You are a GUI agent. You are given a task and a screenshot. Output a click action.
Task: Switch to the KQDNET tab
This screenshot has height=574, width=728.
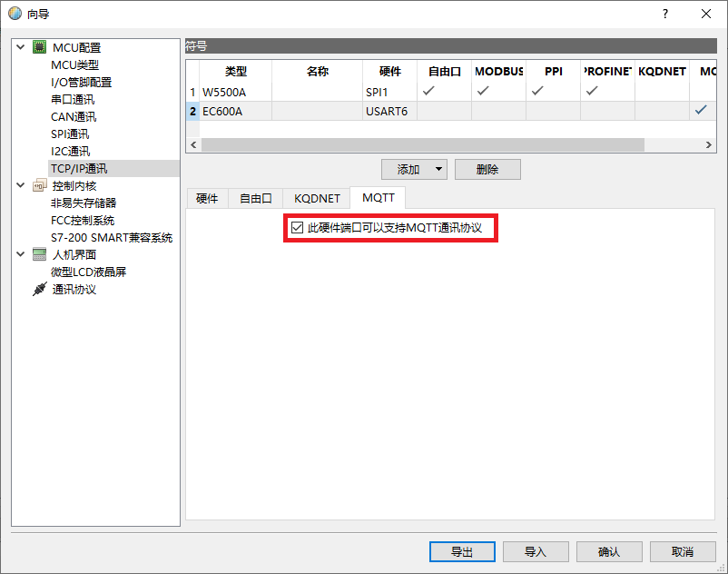pyautogui.click(x=317, y=198)
